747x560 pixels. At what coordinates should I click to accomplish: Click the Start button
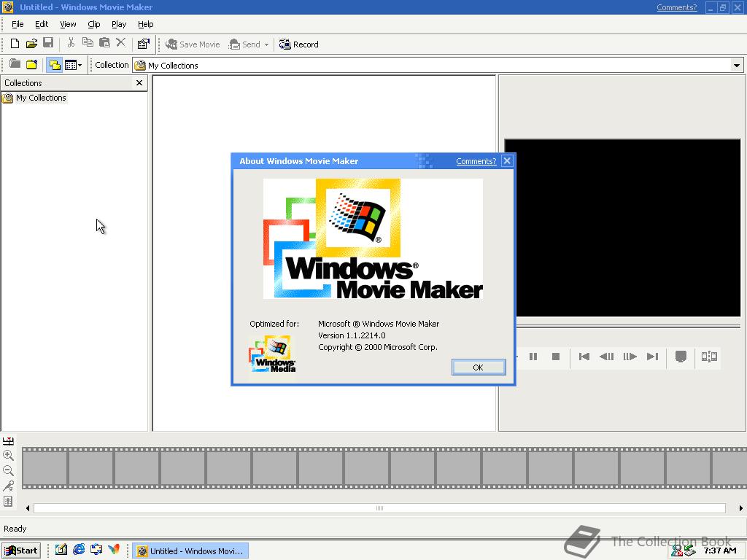coord(21,551)
